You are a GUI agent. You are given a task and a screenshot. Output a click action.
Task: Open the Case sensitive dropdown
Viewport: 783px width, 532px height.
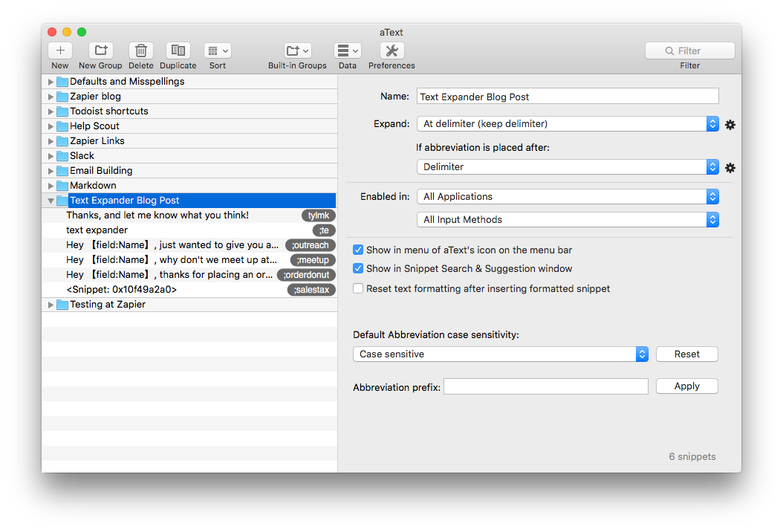pyautogui.click(x=501, y=354)
